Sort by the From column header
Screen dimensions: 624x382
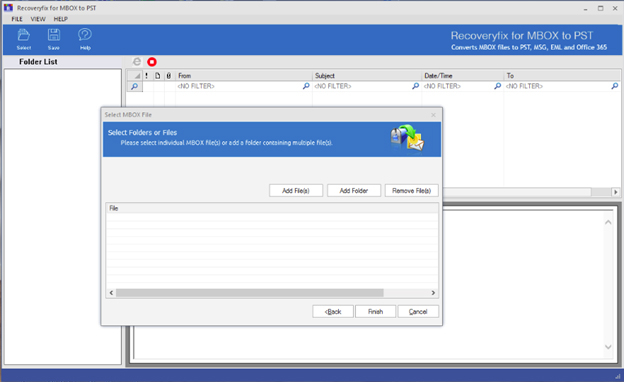pos(244,76)
